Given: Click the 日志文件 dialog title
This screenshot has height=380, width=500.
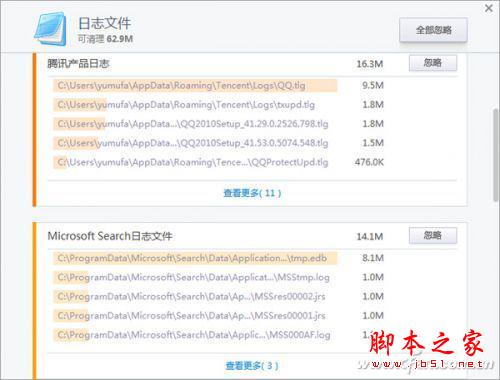Looking at the screenshot, I should [x=104, y=23].
